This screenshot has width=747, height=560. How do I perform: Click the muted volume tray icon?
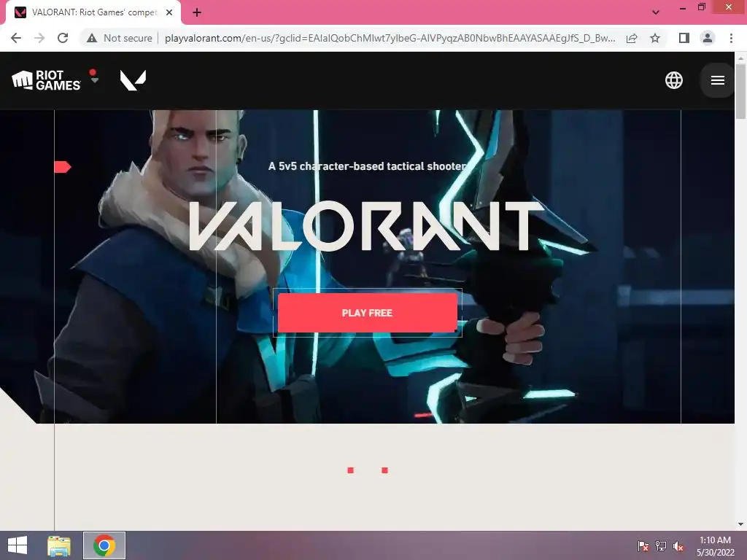(x=678, y=546)
